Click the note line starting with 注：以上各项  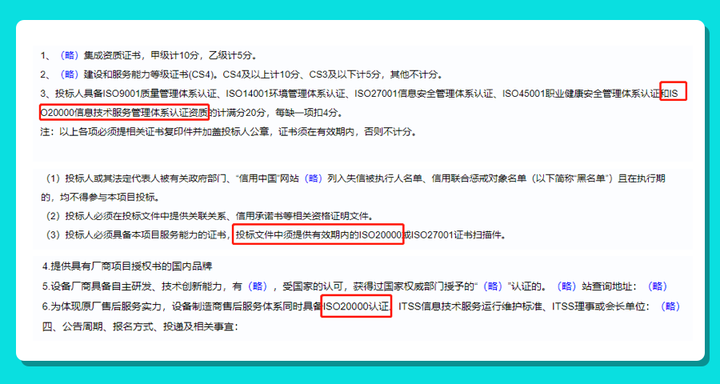228,132
